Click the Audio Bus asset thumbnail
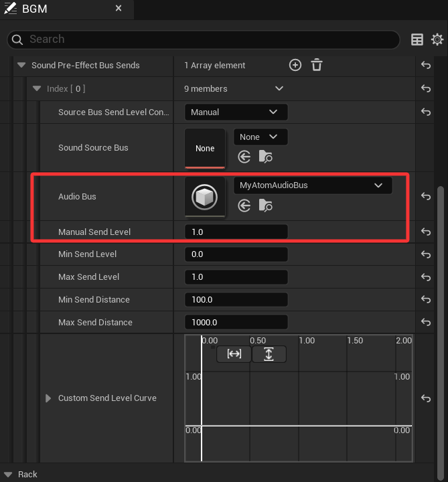The width and height of the screenshot is (448, 482). [x=205, y=197]
